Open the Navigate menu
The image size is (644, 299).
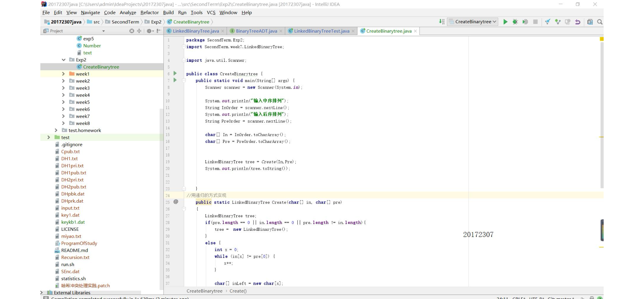tap(90, 13)
